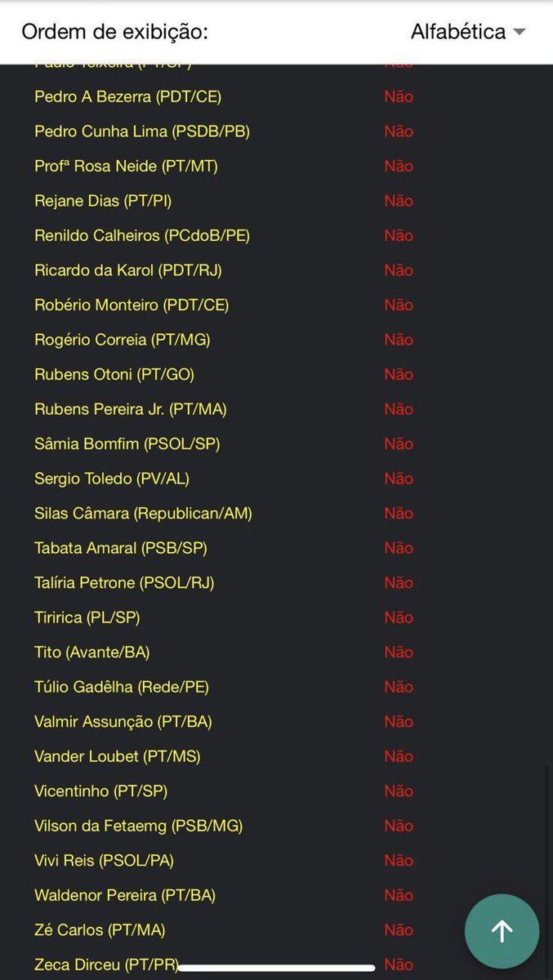The image size is (553, 980).
Task: Click Vilson da Fetaemg (PSB/MG) name
Action: [x=139, y=826]
